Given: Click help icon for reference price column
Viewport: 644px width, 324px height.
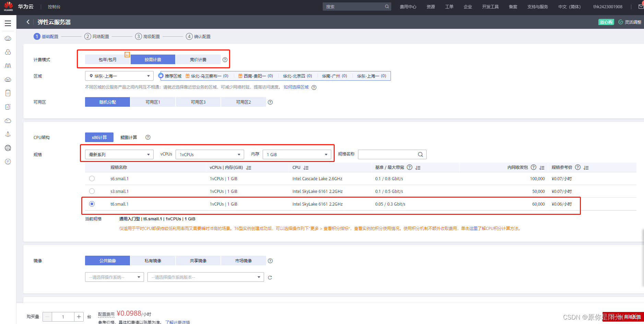Looking at the screenshot, I should click(578, 167).
